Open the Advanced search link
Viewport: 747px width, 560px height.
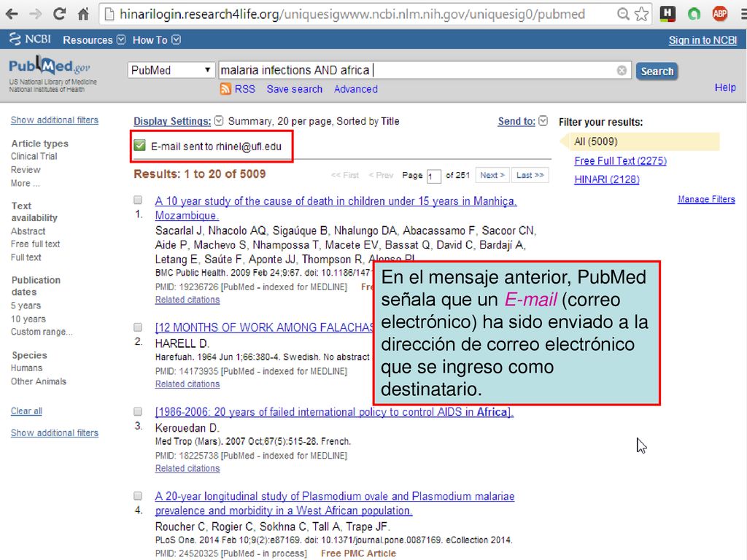click(356, 89)
